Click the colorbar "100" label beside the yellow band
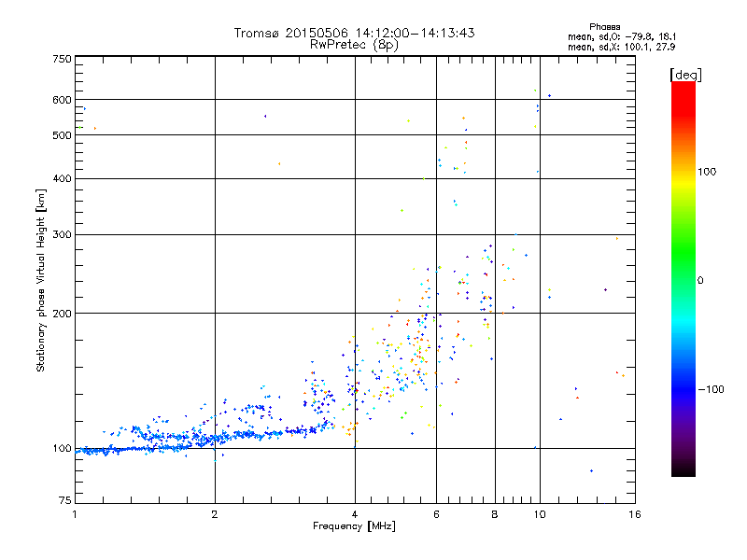This screenshot has width=747, height=560. tap(707, 172)
